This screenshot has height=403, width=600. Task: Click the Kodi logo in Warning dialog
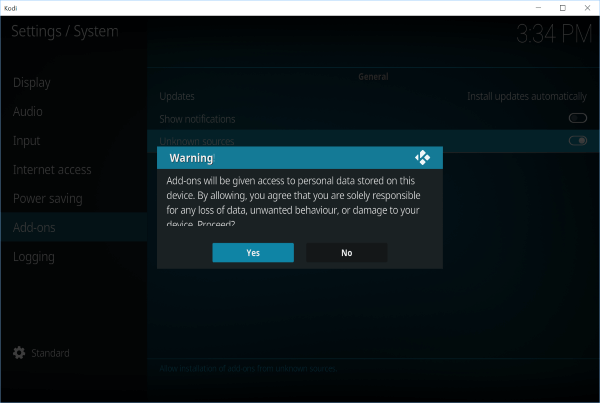[422, 158]
